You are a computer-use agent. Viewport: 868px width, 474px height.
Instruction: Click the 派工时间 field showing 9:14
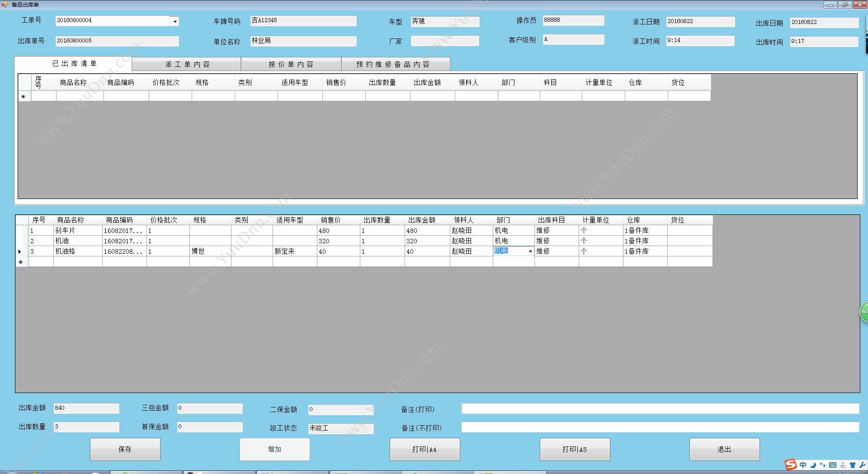coord(700,41)
